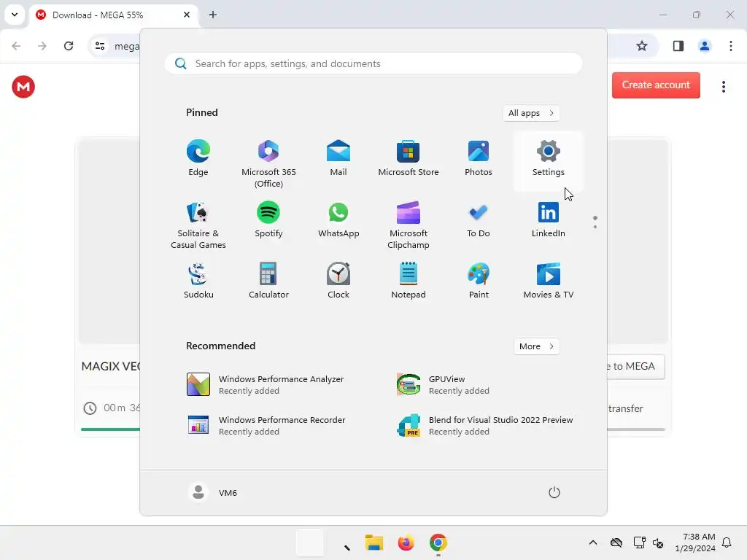This screenshot has width=747, height=560.
Task: Click the power button in Start menu
Action: [554, 492]
